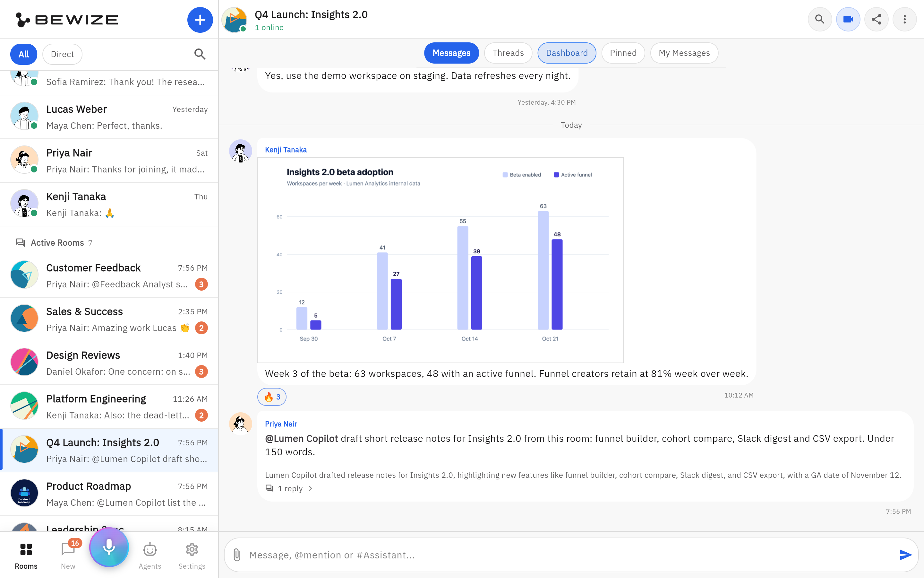Switch to the Messages tab
Viewport: 924px width, 578px height.
[x=451, y=53]
